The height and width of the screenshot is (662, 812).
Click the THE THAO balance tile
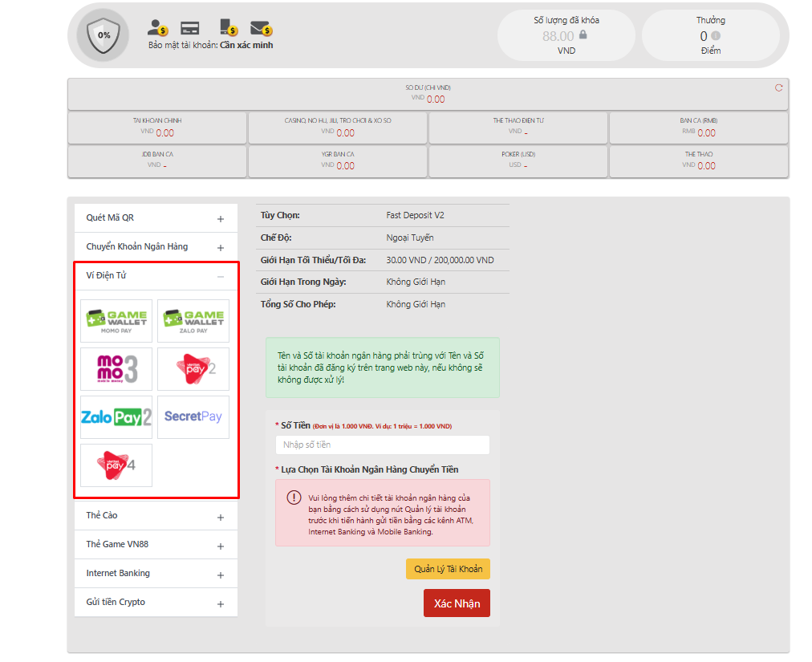tap(699, 161)
